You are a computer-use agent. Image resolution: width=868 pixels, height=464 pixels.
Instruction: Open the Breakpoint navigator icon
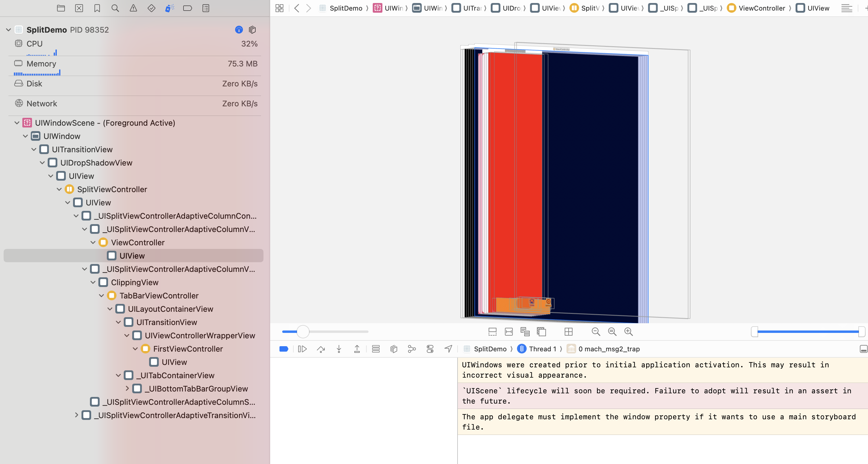point(188,8)
